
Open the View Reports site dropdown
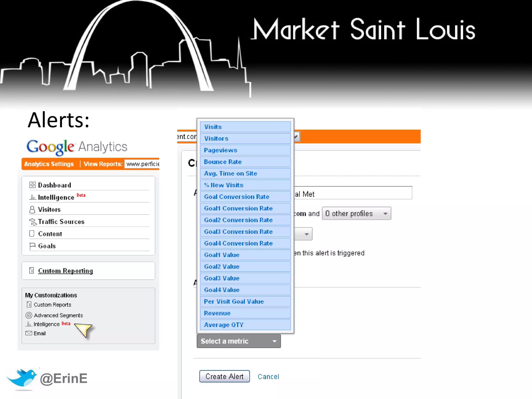click(142, 164)
